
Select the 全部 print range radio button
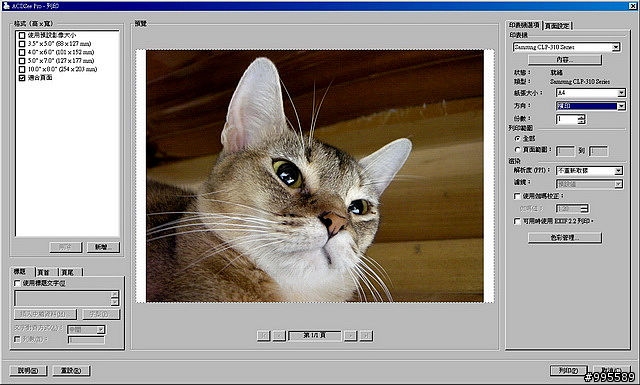[518, 139]
